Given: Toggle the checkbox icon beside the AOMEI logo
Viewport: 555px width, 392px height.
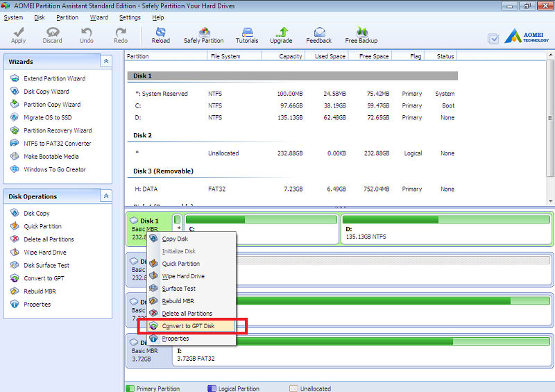Looking at the screenshot, I should (493, 38).
